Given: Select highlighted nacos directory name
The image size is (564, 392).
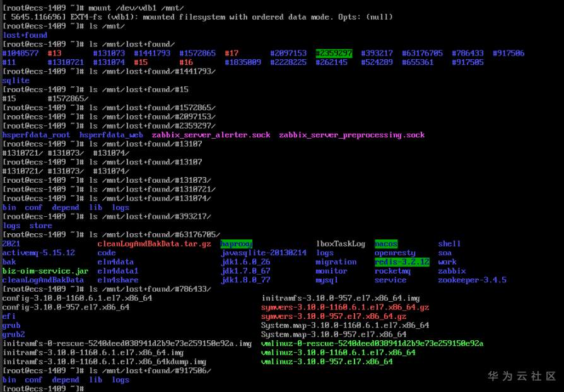Looking at the screenshot, I should pos(386,244).
